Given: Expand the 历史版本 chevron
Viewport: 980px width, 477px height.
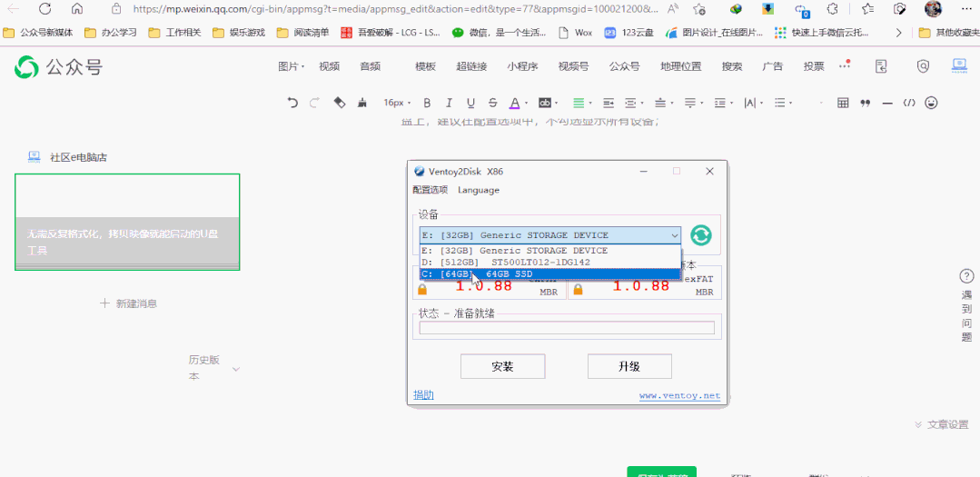Looking at the screenshot, I should [236, 370].
